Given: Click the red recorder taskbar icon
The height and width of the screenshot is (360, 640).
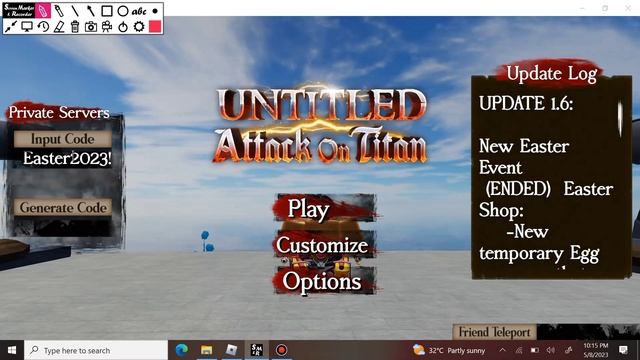Looking at the screenshot, I should pyautogui.click(x=281, y=350).
